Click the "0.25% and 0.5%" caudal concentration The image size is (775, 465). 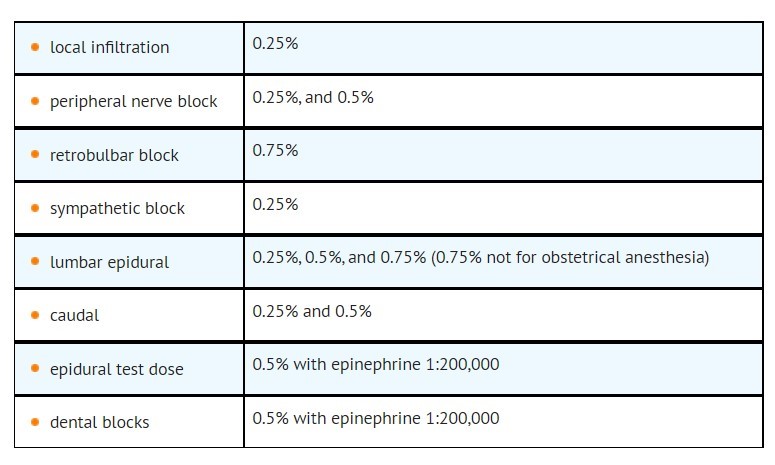click(x=311, y=311)
